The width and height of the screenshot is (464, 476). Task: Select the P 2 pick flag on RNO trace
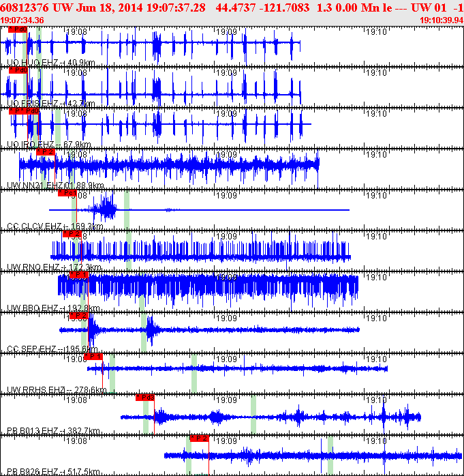(72, 234)
